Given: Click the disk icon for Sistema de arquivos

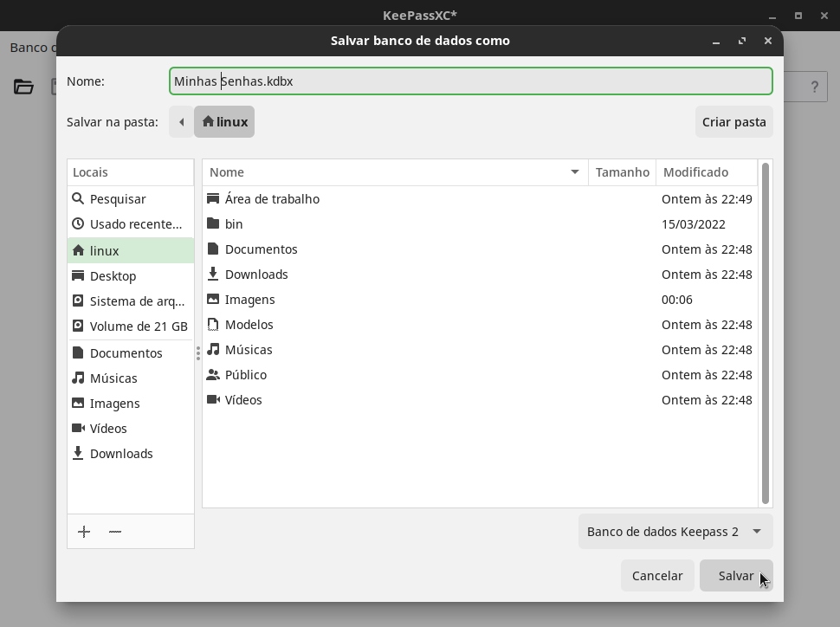Looking at the screenshot, I should pos(78,301).
